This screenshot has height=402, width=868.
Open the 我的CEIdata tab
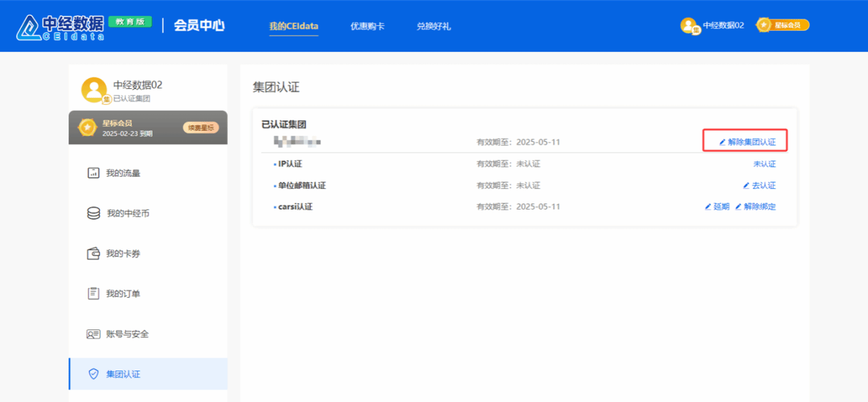click(294, 27)
